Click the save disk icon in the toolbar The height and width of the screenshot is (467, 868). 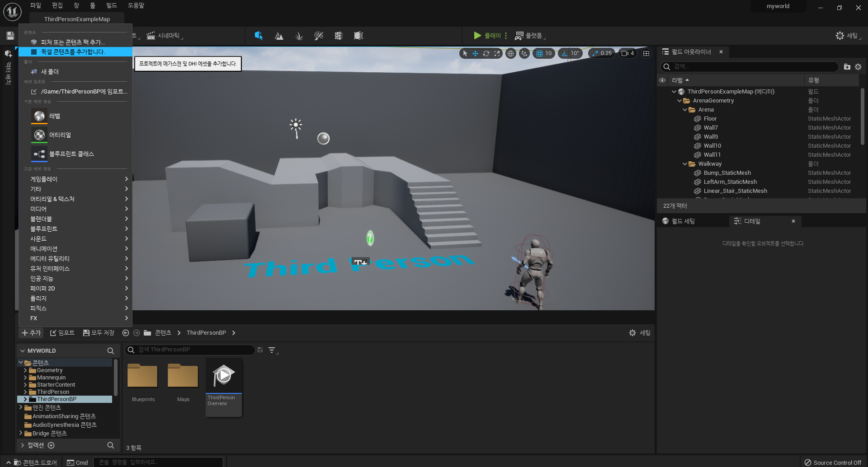click(10, 36)
